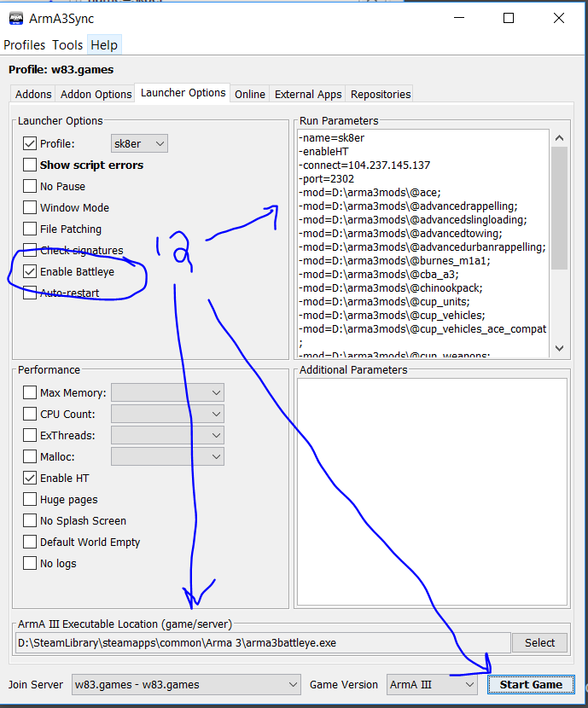Screen dimensions: 588x708
Task: Click the @advancedurbanrappelling mod line
Action: 422,247
